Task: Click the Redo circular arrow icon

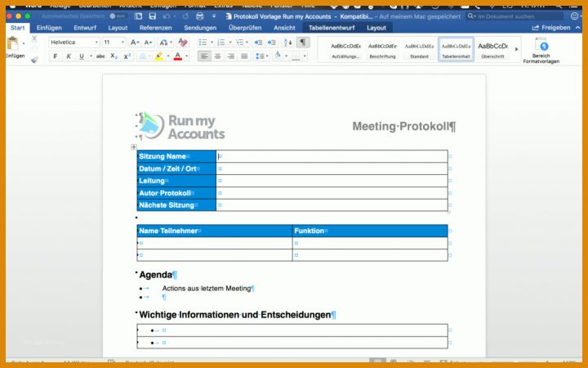Action: (185, 16)
